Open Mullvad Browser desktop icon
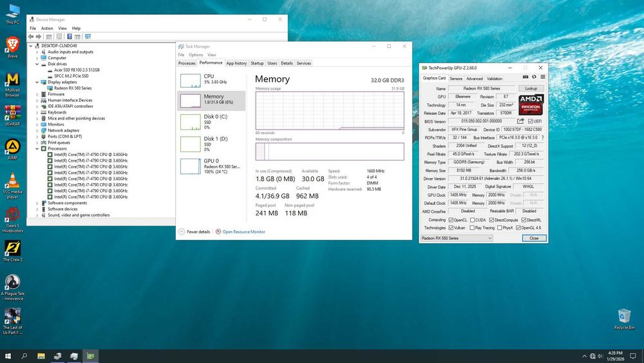The width and height of the screenshot is (644, 363). click(x=12, y=84)
